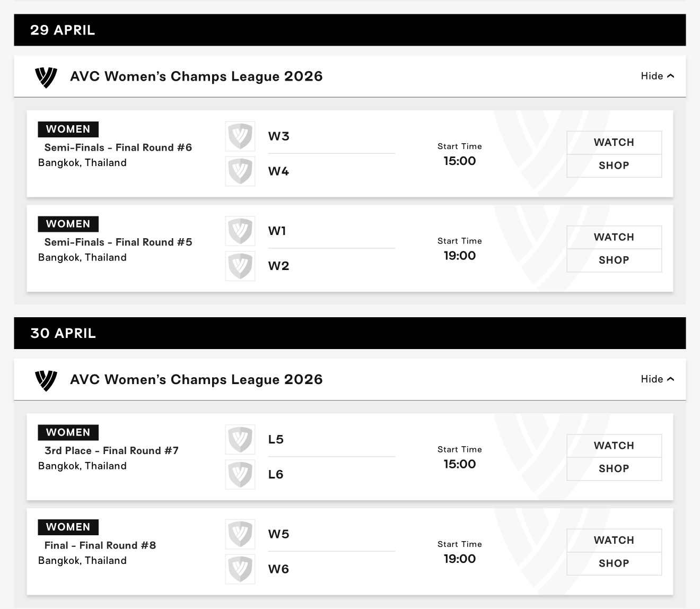Click the league logo under 29 April
Screen dimensions: 700x609
[46, 77]
